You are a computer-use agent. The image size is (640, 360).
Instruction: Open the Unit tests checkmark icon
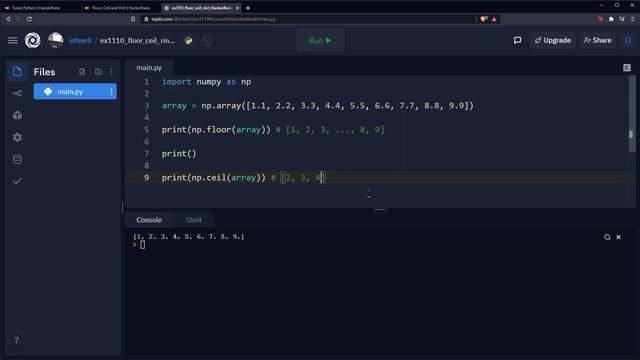(17, 181)
